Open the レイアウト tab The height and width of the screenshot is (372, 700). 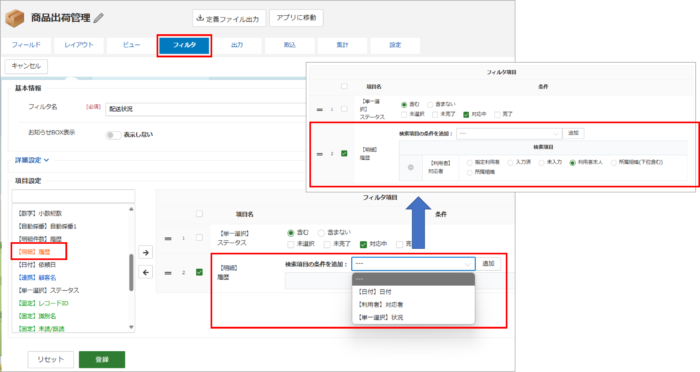coord(79,45)
